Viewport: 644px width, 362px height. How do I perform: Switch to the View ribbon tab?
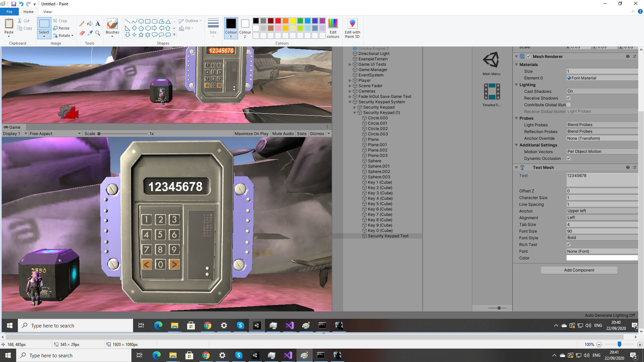47,12
